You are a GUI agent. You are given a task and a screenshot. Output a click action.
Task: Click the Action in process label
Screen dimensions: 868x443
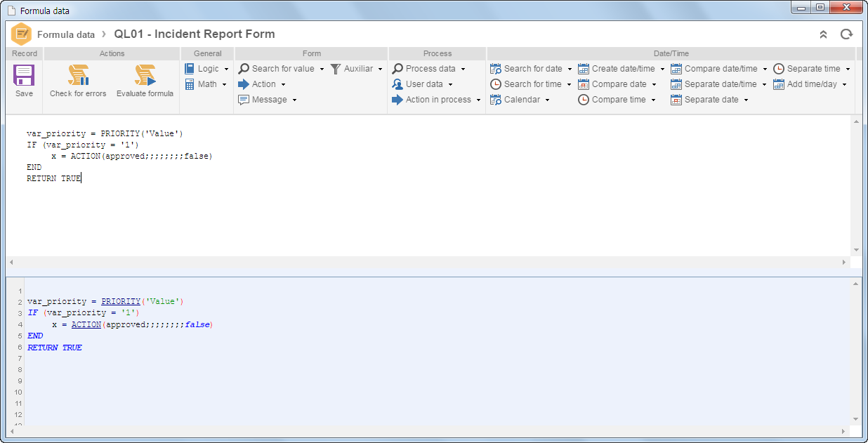coord(438,100)
